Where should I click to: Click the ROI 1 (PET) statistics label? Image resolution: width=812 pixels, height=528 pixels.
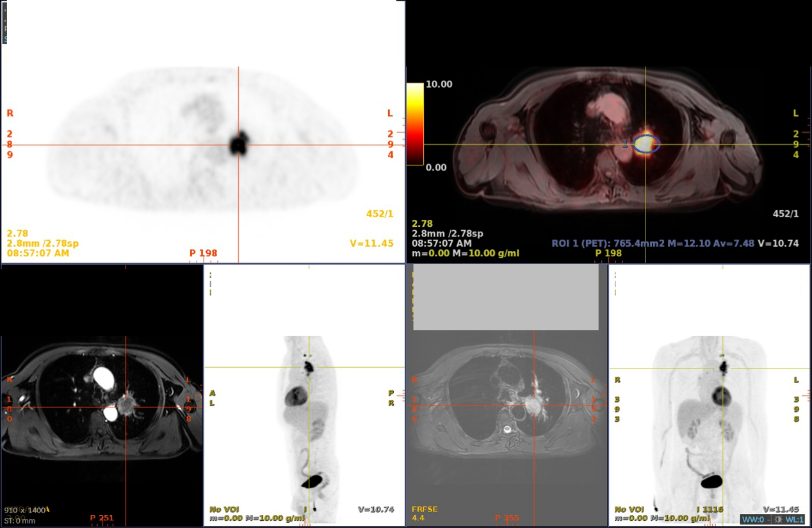(x=653, y=243)
